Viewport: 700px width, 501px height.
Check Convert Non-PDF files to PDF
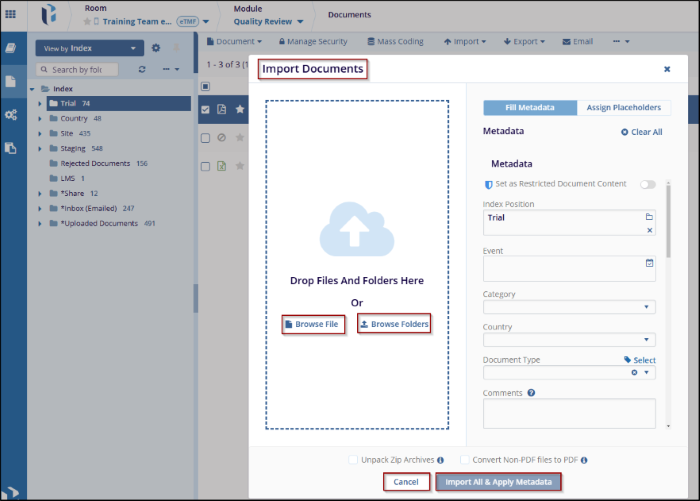465,460
